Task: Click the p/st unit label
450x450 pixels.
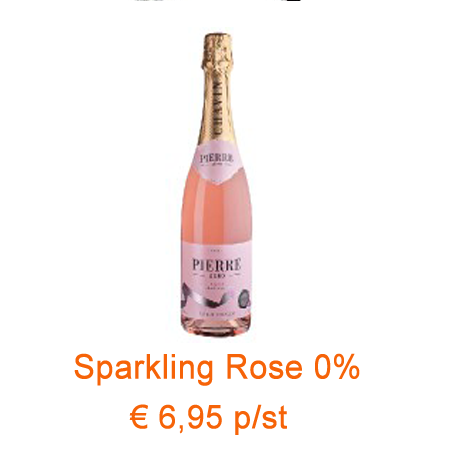Action: tap(261, 418)
